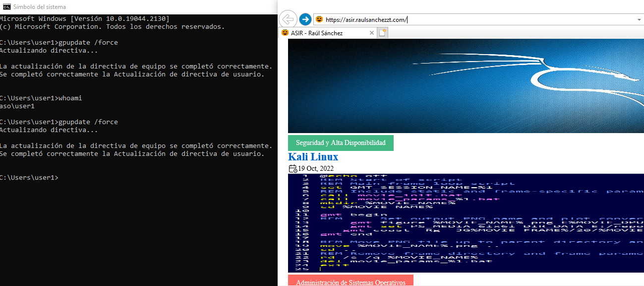Viewport: 644px width, 286px height.
Task: Click the 19 Oct, 2022 post date
Action: click(x=316, y=169)
